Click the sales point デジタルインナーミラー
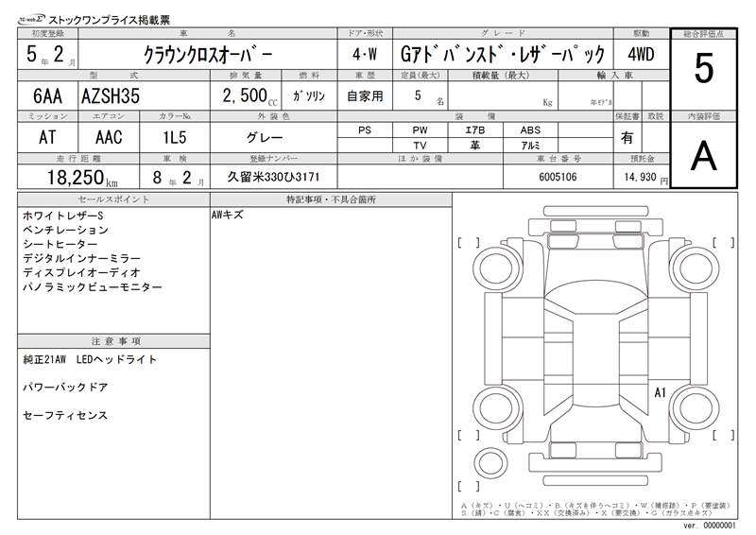 coord(82,259)
